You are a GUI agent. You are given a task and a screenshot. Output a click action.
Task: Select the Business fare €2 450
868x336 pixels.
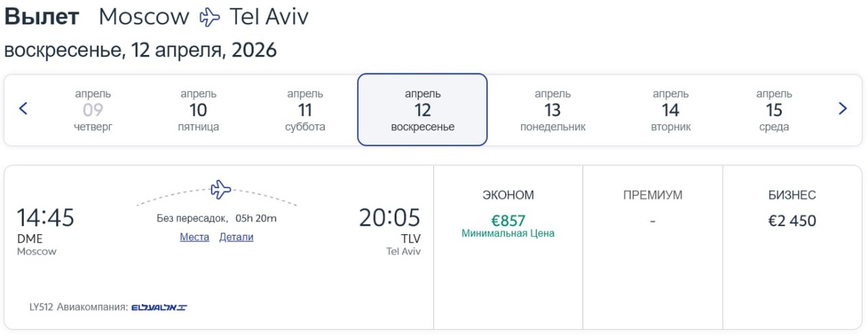(792, 221)
